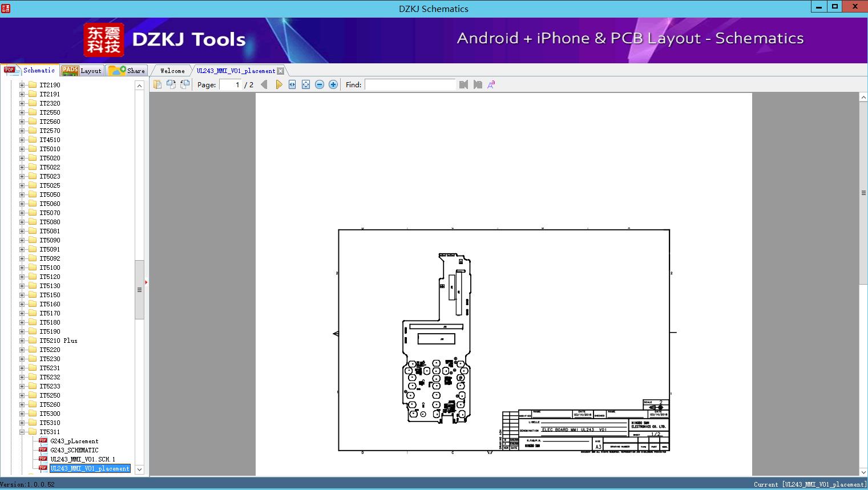Screen dimensions: 868x490
Task: Open the Share tab
Action: tap(128, 71)
